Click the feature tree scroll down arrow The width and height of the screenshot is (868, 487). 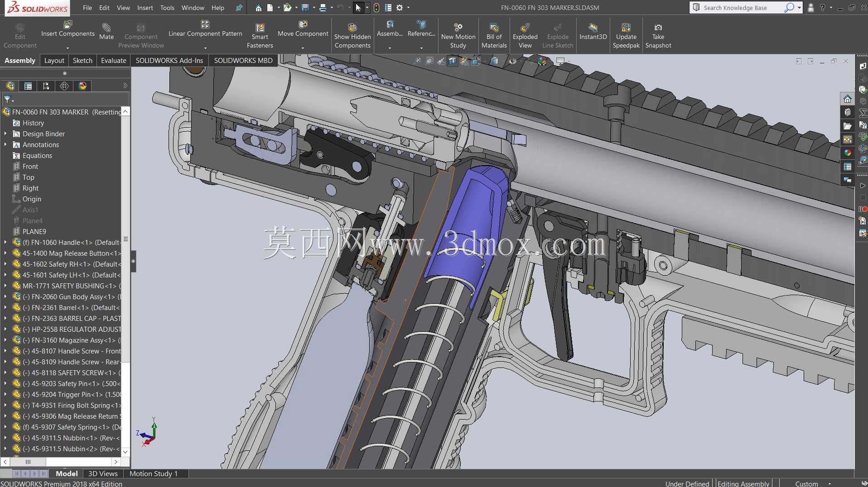[125, 452]
